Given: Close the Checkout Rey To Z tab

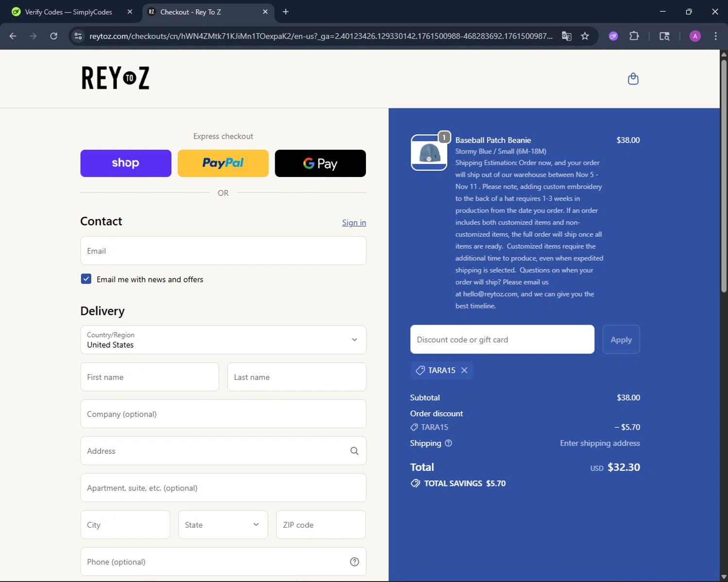Looking at the screenshot, I should [265, 12].
